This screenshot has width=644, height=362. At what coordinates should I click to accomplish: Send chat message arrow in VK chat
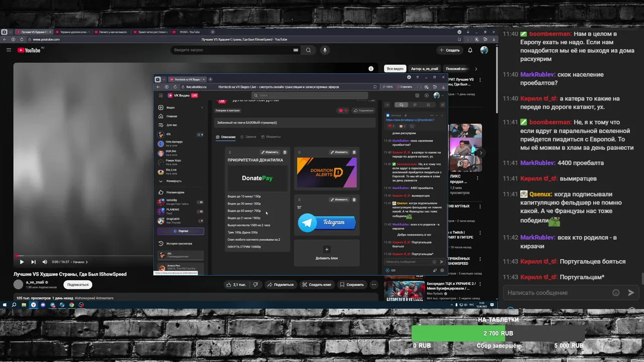[x=442, y=261]
